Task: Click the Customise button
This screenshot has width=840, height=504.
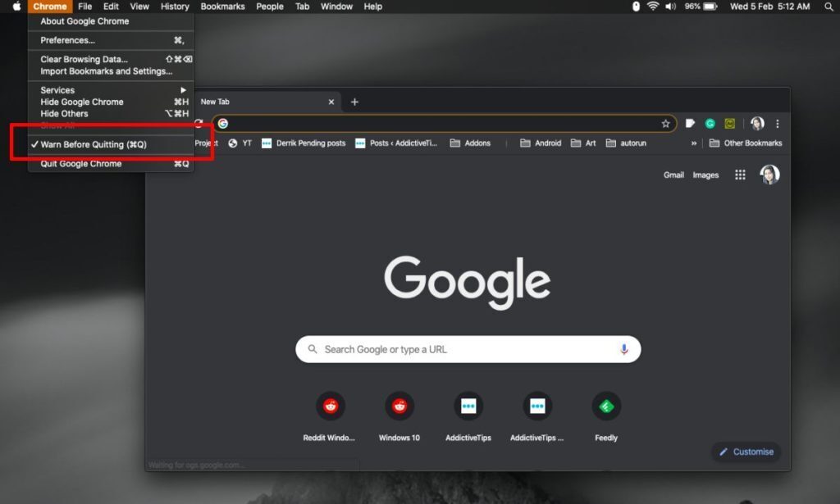Action: [x=746, y=452]
